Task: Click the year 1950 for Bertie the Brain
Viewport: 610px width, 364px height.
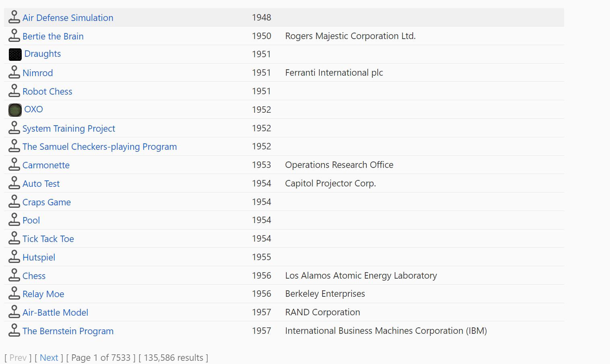Action: coord(262,36)
